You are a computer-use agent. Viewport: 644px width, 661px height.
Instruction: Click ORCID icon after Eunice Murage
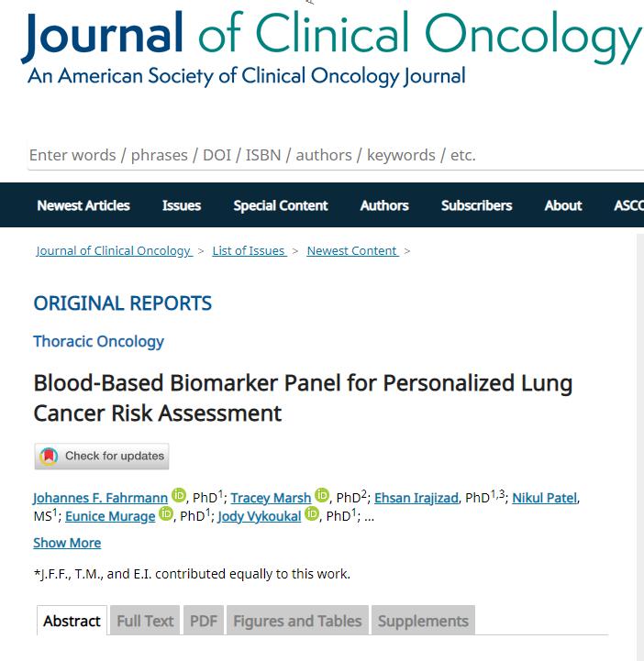(166, 514)
